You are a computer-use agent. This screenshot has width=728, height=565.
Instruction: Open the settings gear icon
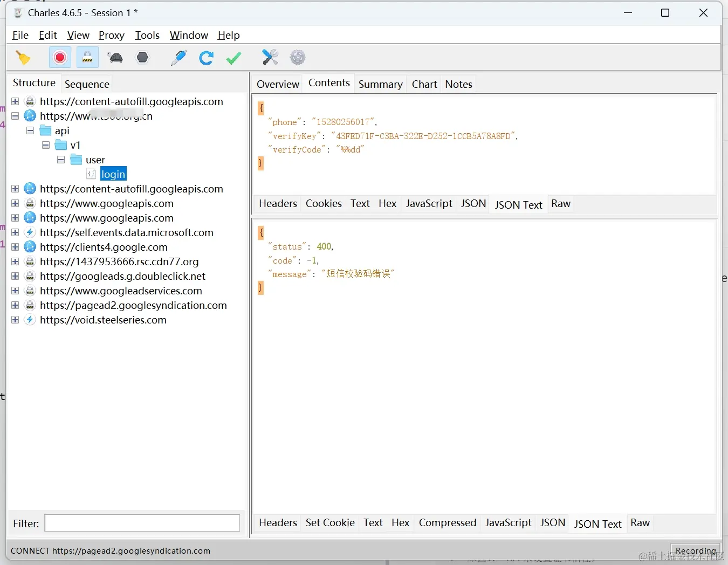pyautogui.click(x=298, y=58)
